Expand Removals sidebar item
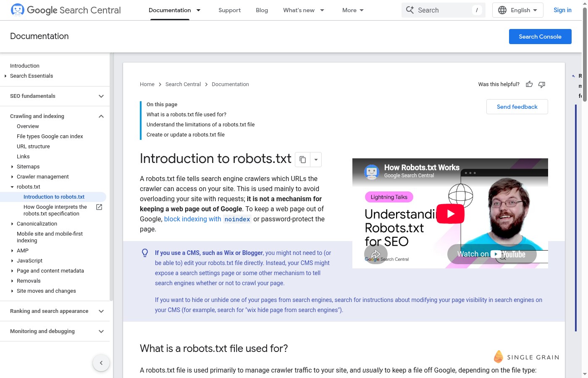This screenshot has height=378, width=588. [x=12, y=281]
